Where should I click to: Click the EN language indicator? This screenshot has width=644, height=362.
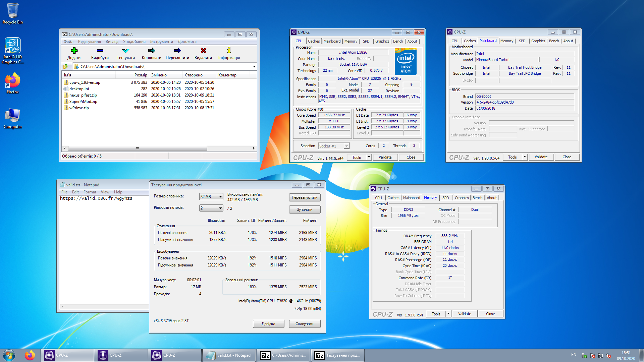click(574, 355)
